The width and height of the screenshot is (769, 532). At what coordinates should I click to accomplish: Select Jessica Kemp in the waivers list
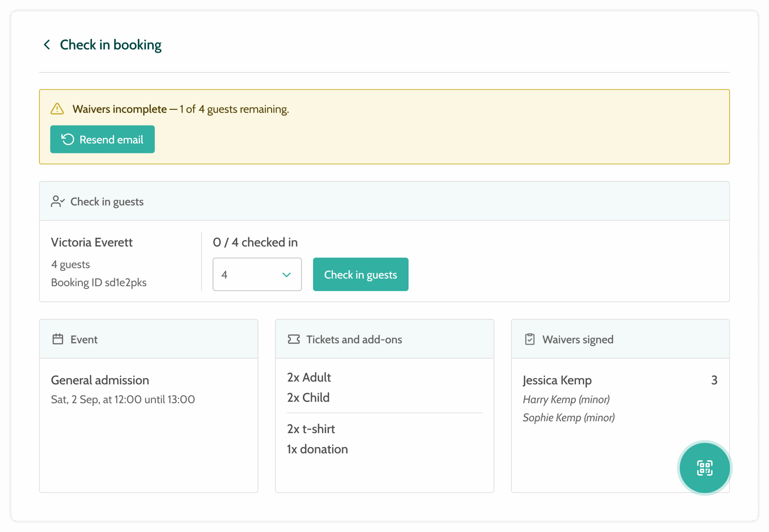[x=557, y=380]
